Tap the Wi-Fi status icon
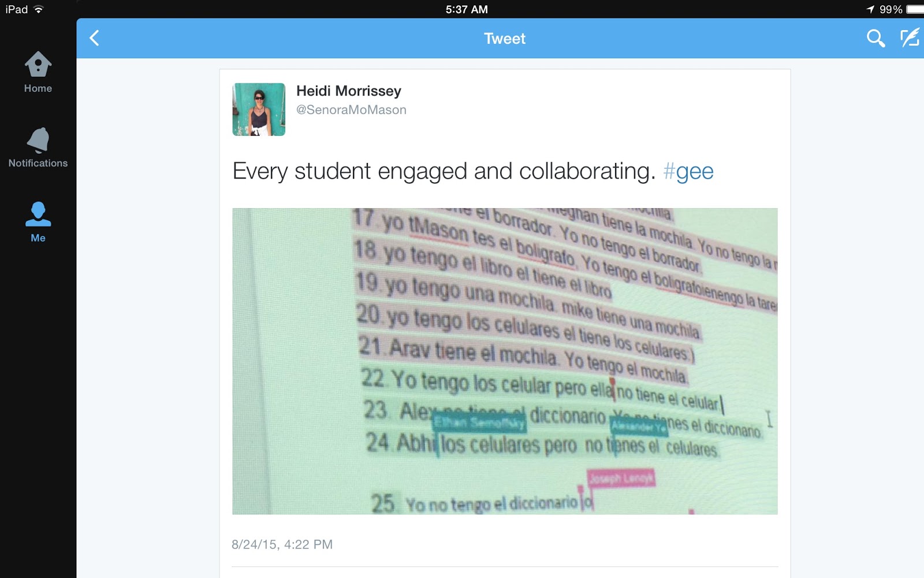Viewport: 924px width, 578px height. 39,9
